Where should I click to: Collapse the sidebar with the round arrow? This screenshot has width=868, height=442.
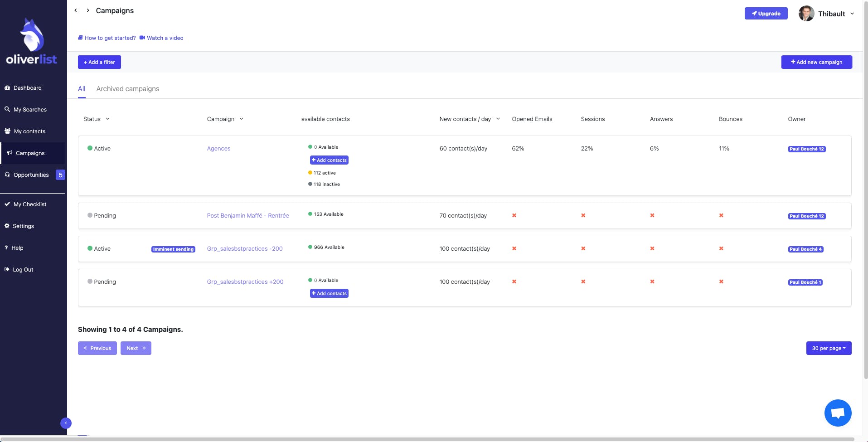pos(66,423)
